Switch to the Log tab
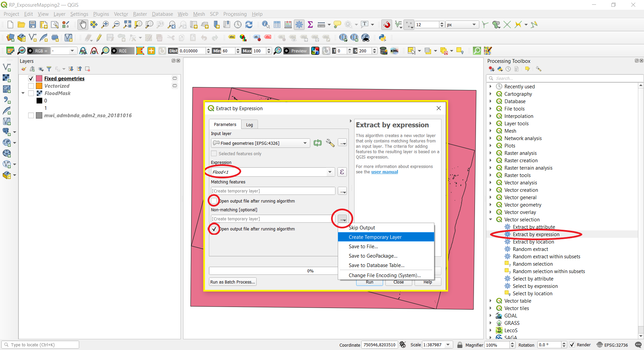This screenshot has width=644, height=350. 249,124
